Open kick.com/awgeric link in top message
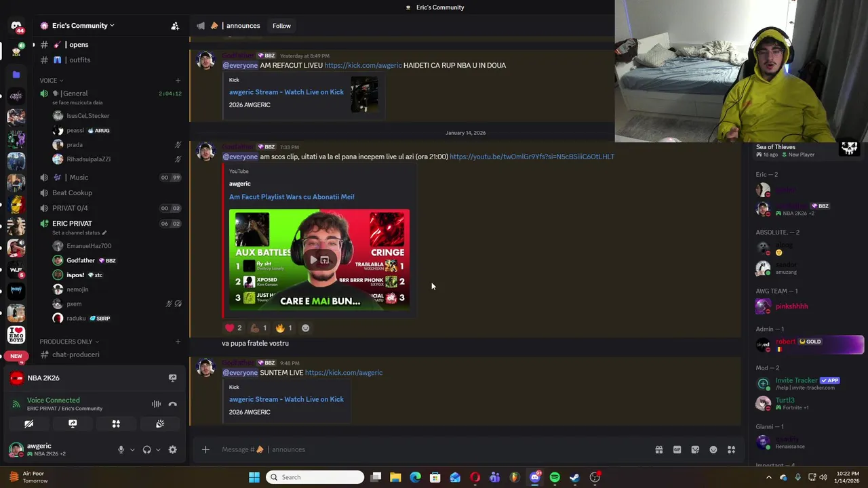The image size is (868, 488). click(363, 65)
